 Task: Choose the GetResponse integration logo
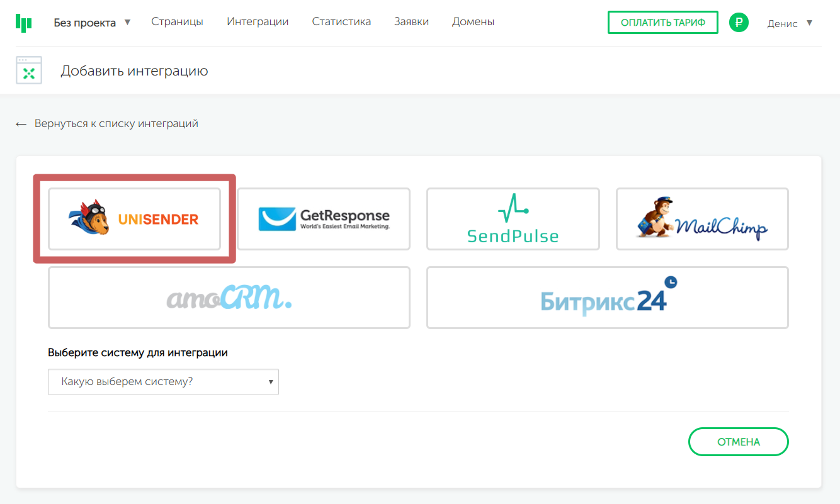(x=324, y=218)
